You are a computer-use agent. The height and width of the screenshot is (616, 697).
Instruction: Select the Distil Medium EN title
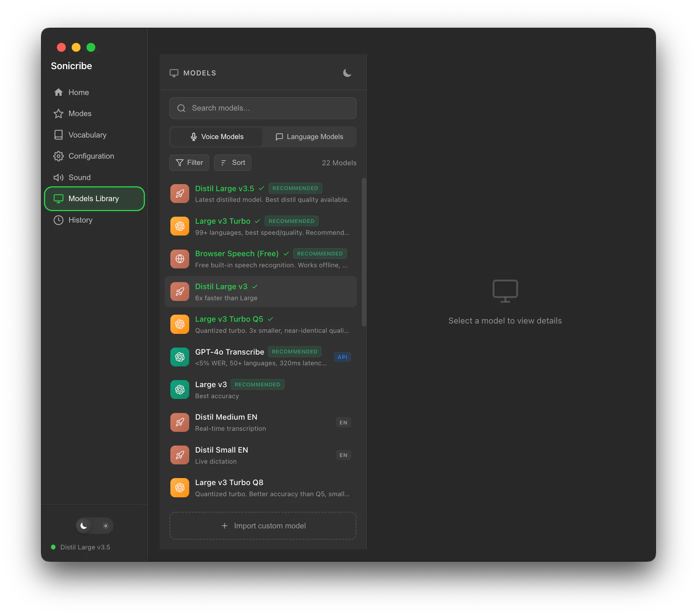[x=226, y=417]
